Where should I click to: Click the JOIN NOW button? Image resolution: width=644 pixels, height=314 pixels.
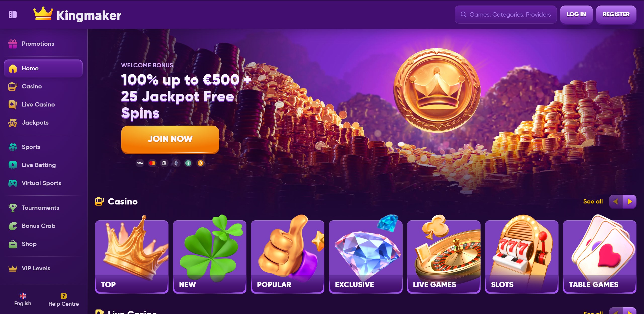pos(170,139)
